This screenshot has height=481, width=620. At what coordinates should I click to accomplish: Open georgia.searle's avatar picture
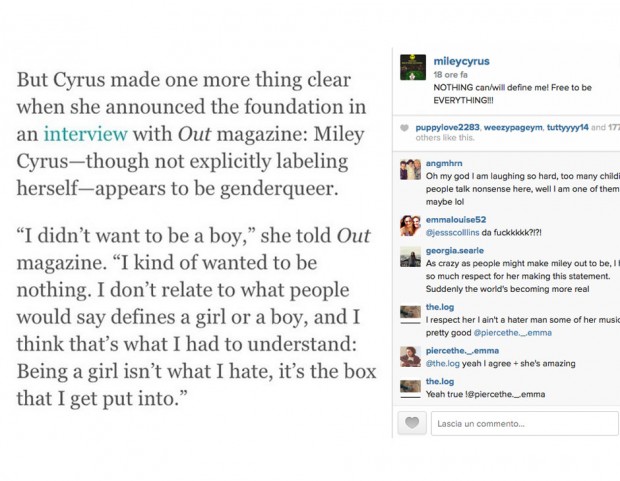tap(410, 257)
